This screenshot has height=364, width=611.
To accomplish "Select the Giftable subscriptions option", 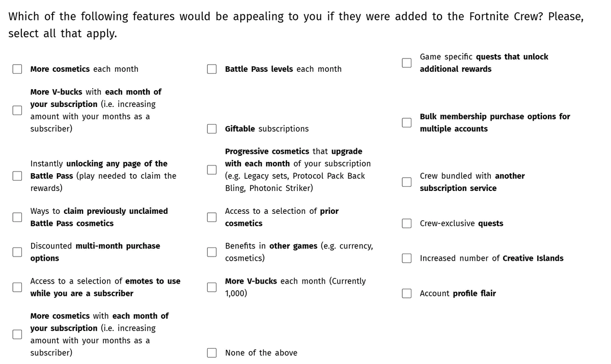I will [x=211, y=128].
